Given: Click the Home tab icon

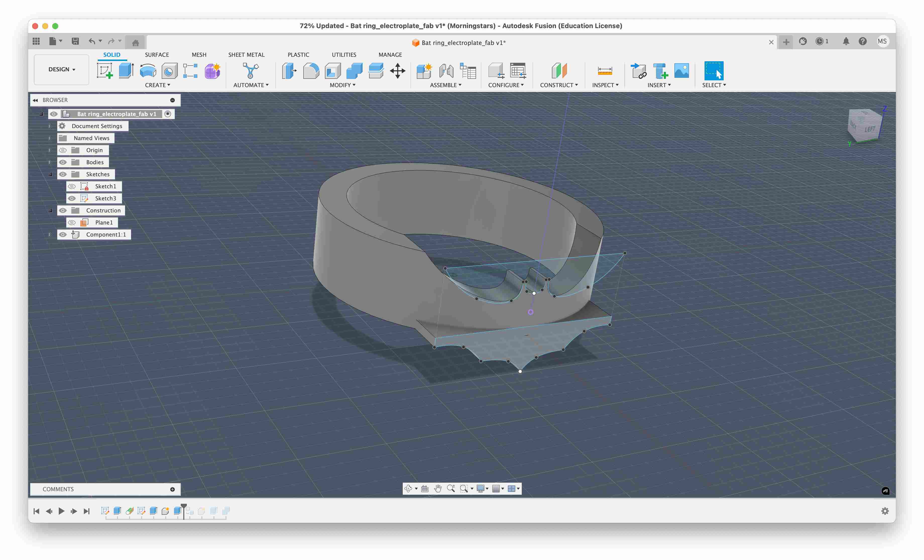Looking at the screenshot, I should tap(135, 42).
